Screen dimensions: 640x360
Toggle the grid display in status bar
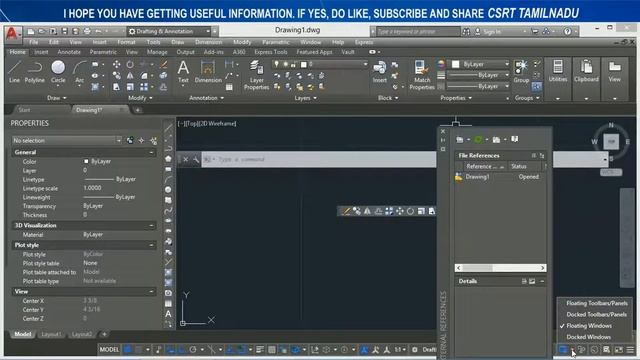click(x=128, y=350)
